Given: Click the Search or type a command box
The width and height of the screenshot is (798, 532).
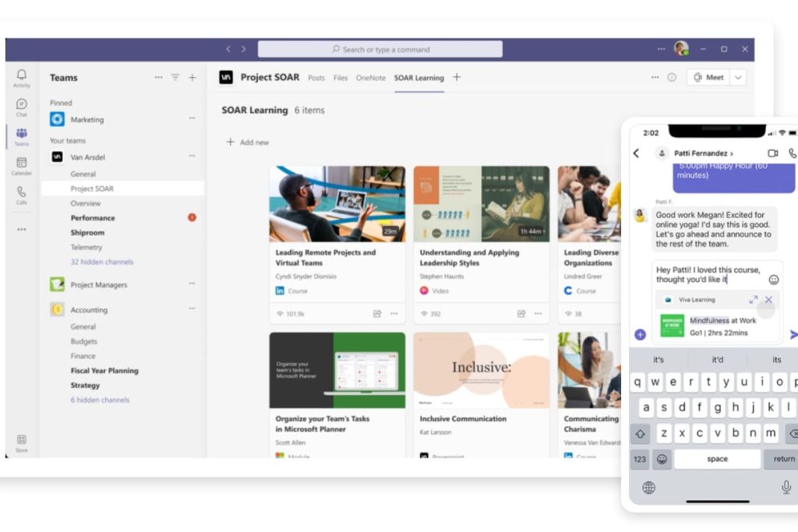Looking at the screenshot, I should pyautogui.click(x=380, y=49).
